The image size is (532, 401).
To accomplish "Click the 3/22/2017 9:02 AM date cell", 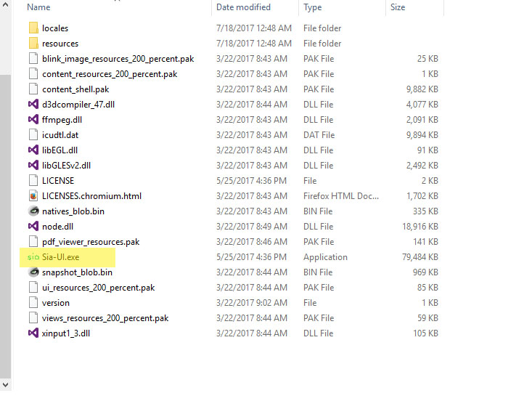I will [x=252, y=303].
